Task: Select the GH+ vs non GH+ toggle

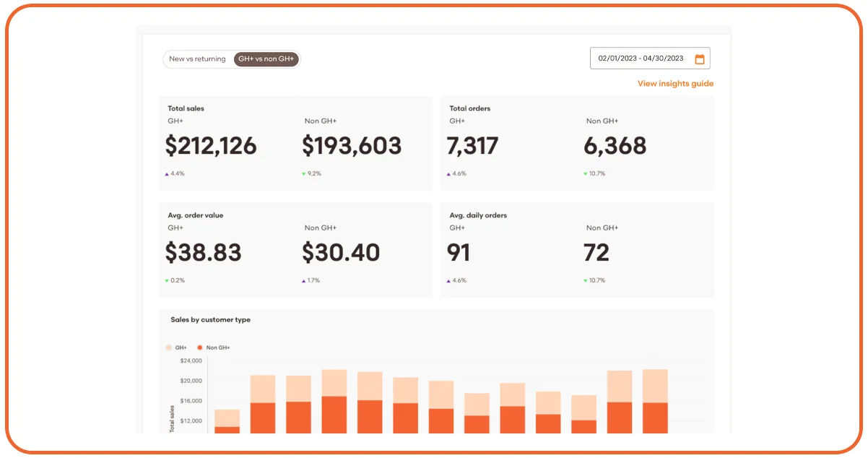Action: (x=266, y=59)
